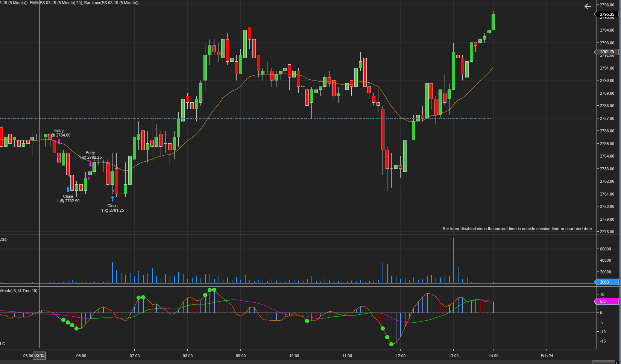Click the 2778.00 price axis label
Screen dimensions: 621x364
click(x=607, y=232)
